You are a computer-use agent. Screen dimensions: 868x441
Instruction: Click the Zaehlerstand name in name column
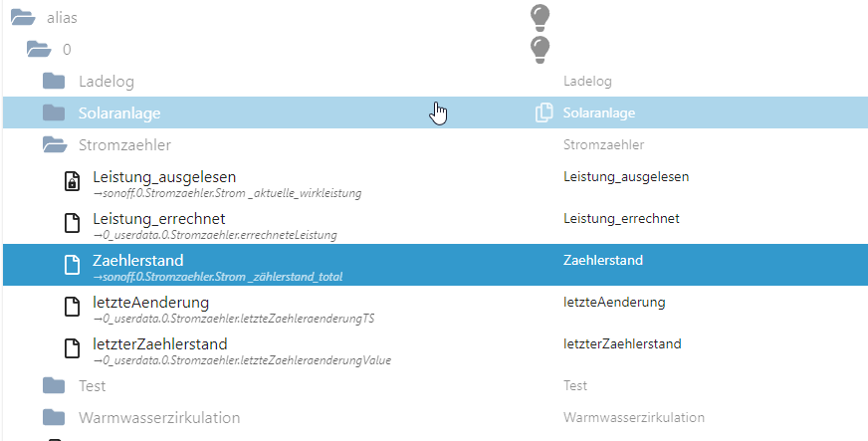(x=603, y=260)
